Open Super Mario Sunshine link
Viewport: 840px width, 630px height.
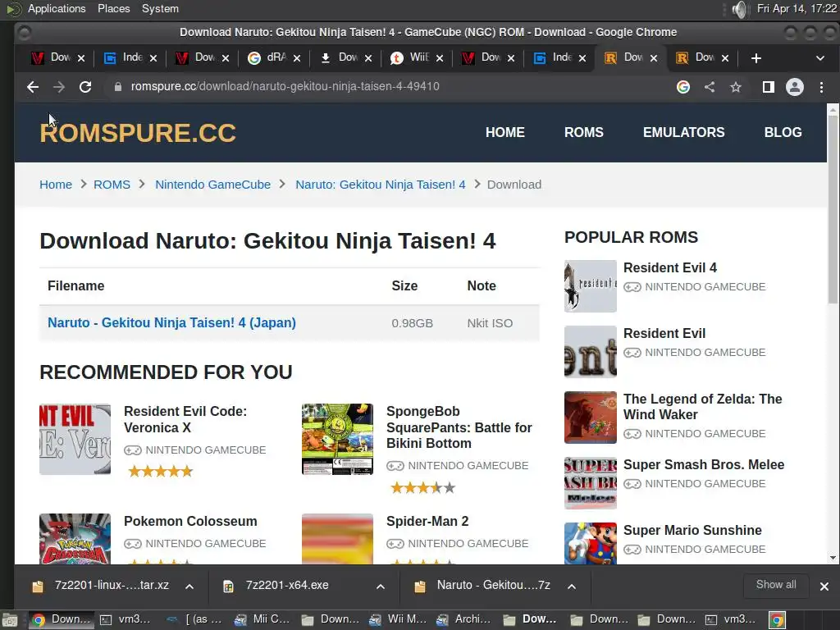coord(692,530)
